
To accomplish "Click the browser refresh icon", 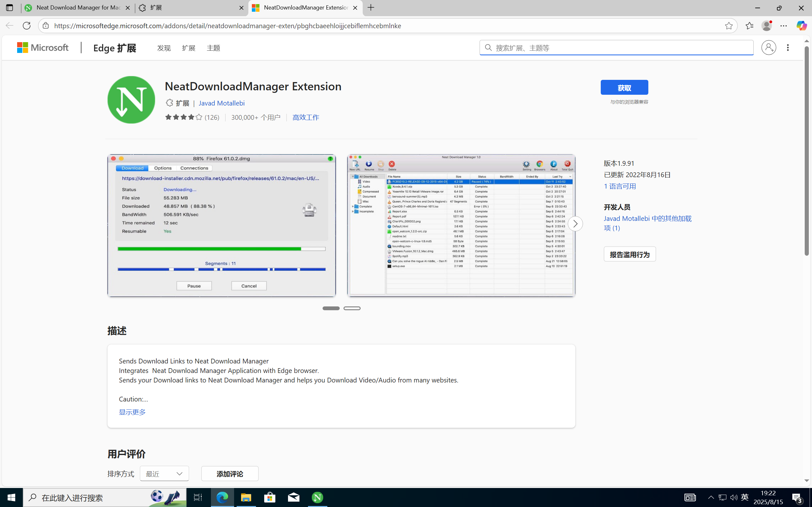I will click(27, 26).
